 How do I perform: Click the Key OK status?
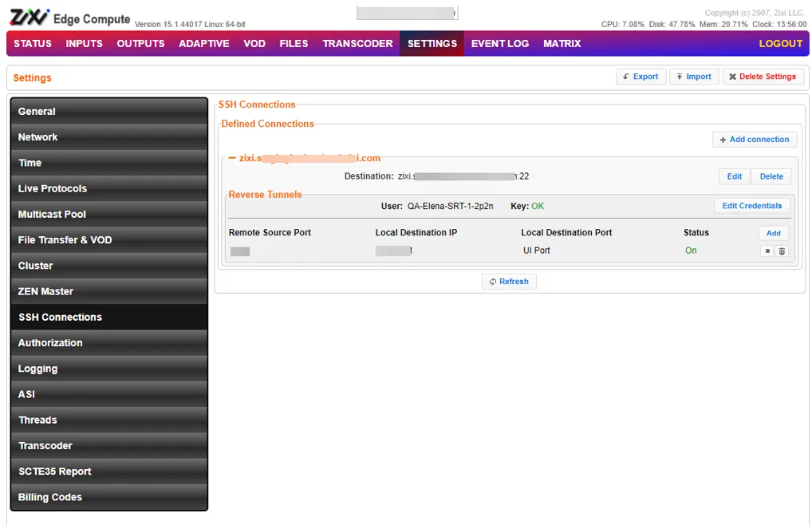coord(538,206)
